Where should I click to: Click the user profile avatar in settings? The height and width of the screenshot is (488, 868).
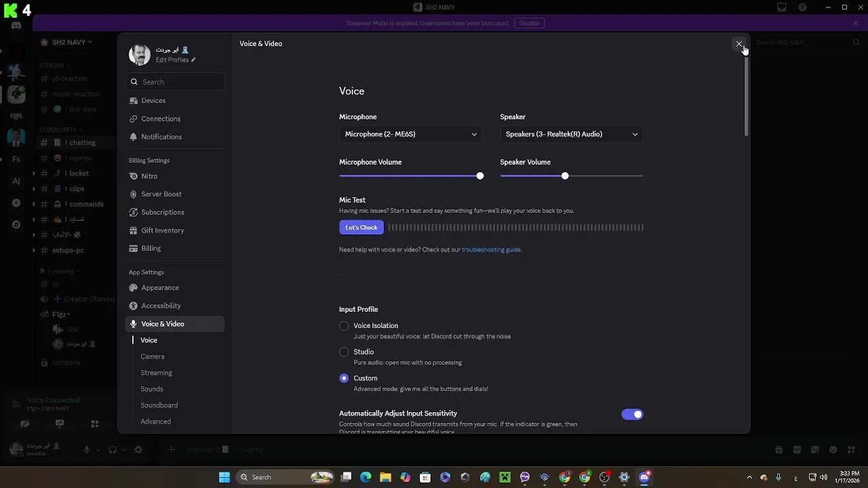(140, 54)
